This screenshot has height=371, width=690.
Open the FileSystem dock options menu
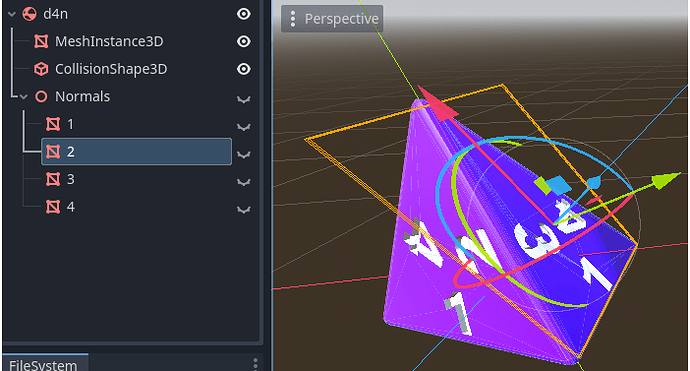click(255, 364)
